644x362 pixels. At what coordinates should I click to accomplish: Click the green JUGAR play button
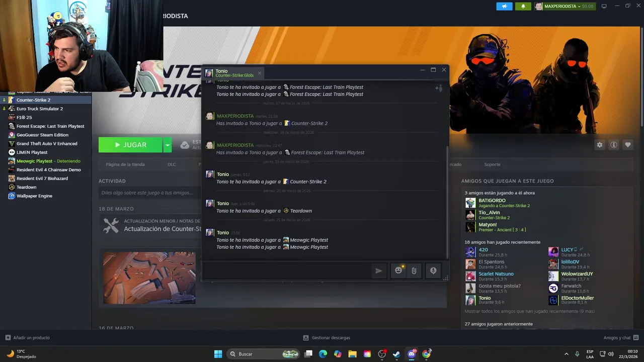point(130,145)
